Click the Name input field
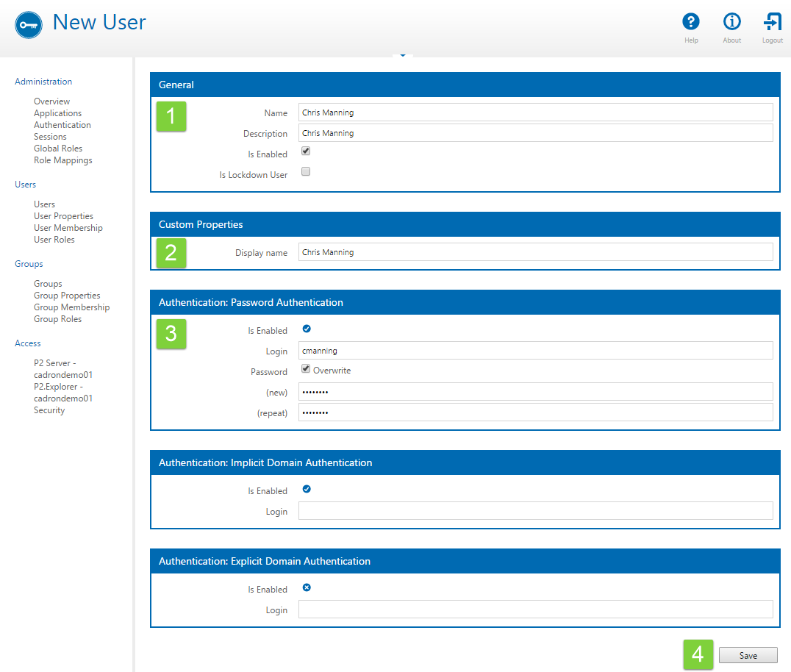 535,112
